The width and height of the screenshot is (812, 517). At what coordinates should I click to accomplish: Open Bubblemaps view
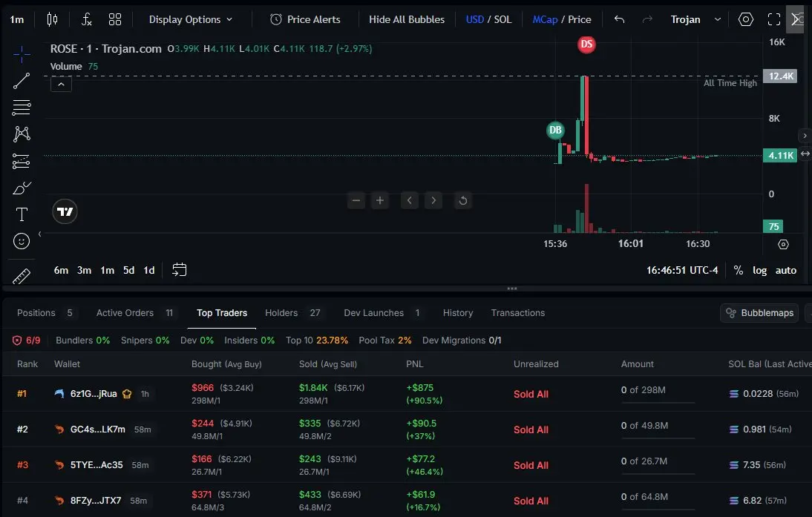[759, 312]
